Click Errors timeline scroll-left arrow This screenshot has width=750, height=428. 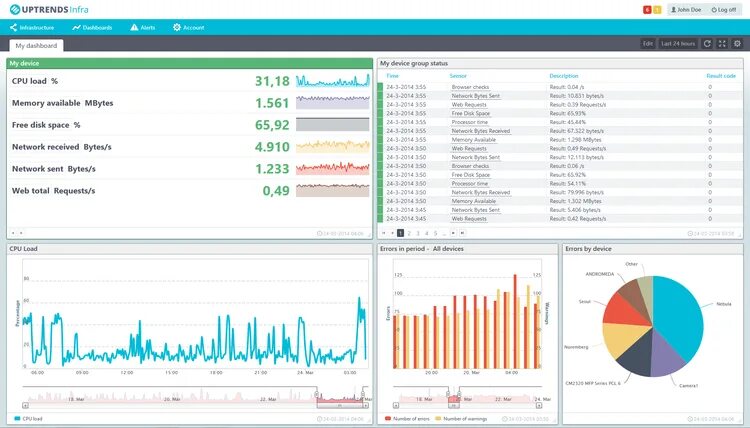coord(396,406)
